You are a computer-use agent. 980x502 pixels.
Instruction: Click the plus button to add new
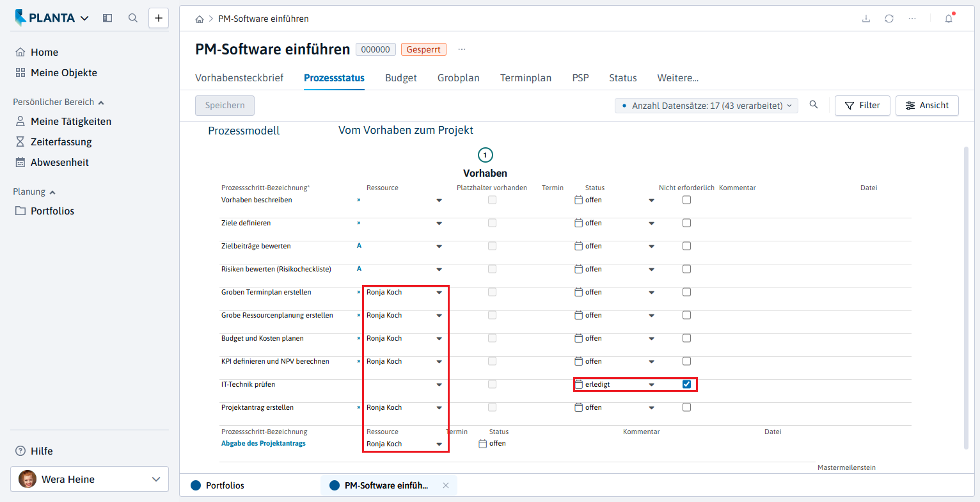coord(159,18)
